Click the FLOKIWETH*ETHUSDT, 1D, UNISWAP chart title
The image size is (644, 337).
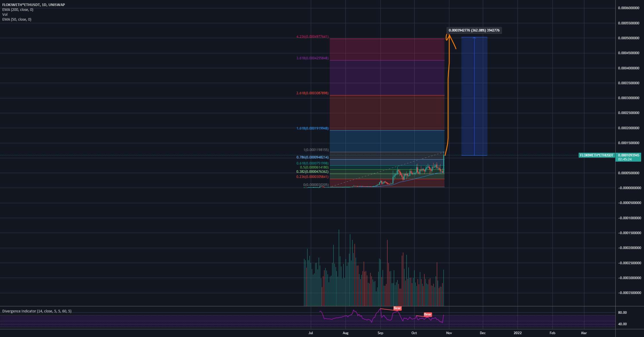[34, 5]
